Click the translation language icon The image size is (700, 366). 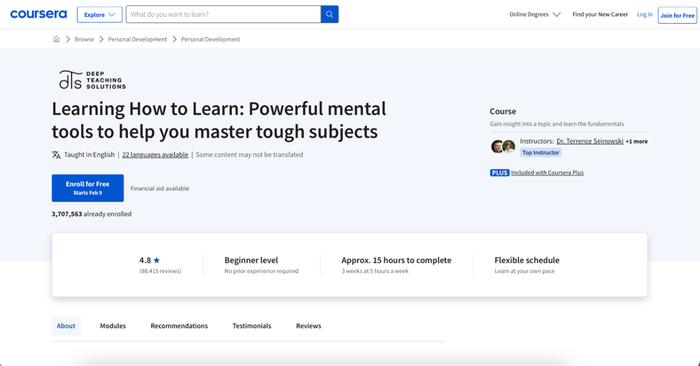point(56,155)
